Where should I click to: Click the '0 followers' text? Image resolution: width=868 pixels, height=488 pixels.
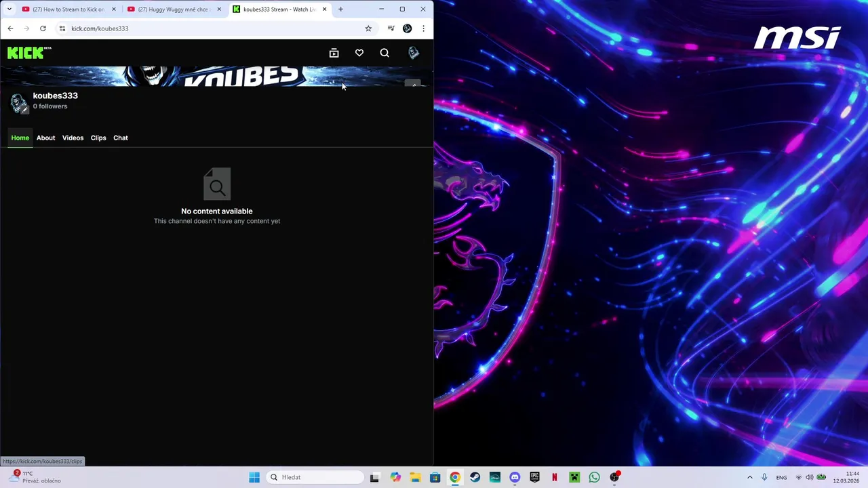50,106
